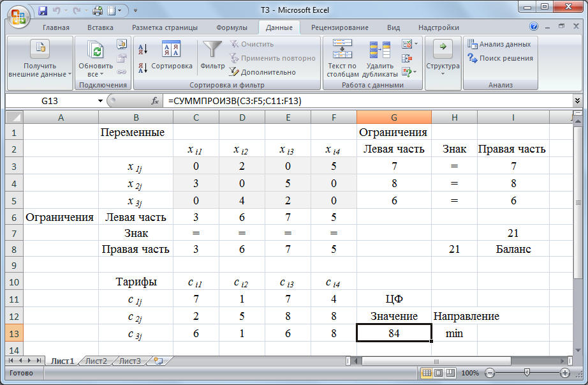Image resolution: width=588 pixels, height=385 pixels.
Task: Click the Consolidate icon
Action: (x=407, y=58)
